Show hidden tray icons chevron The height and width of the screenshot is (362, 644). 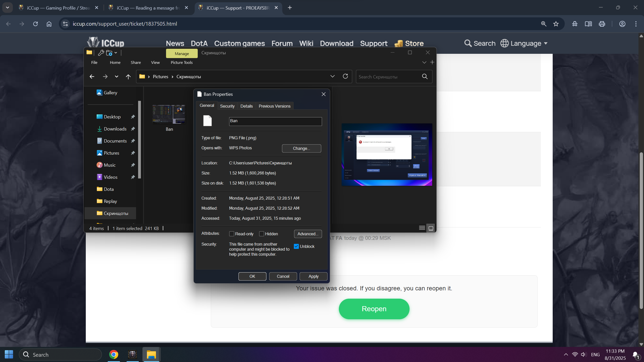(566, 354)
